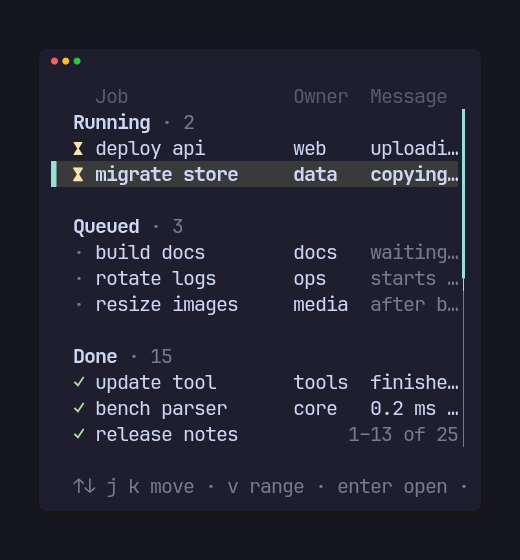Click the ops owner cell
Viewport: 520px width, 560px height.
click(310, 279)
